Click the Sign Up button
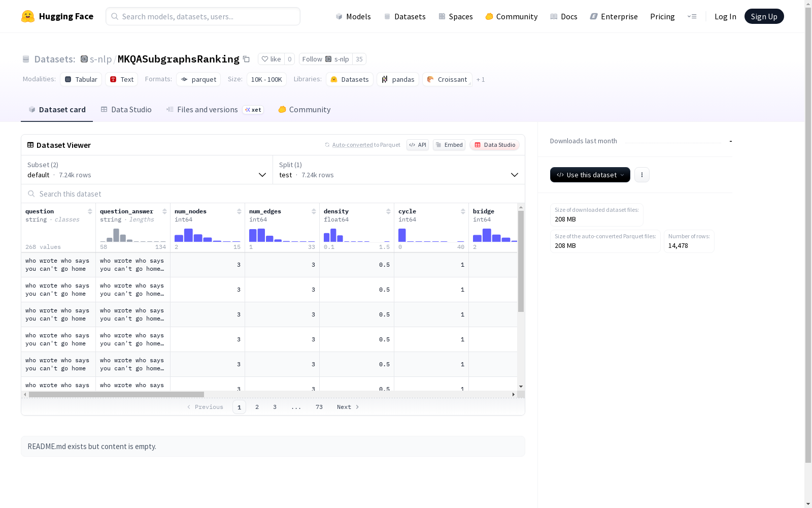Viewport: 812px width, 508px height. [764, 16]
